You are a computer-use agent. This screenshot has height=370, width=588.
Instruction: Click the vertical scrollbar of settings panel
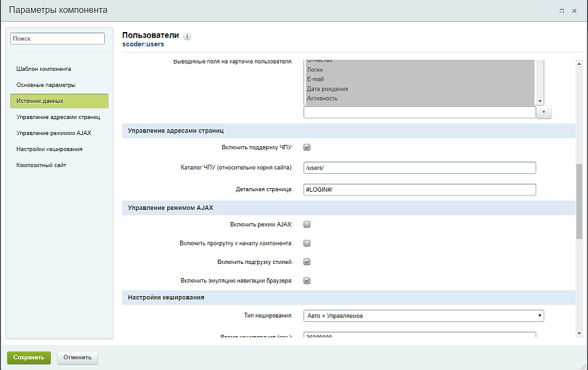(x=579, y=200)
